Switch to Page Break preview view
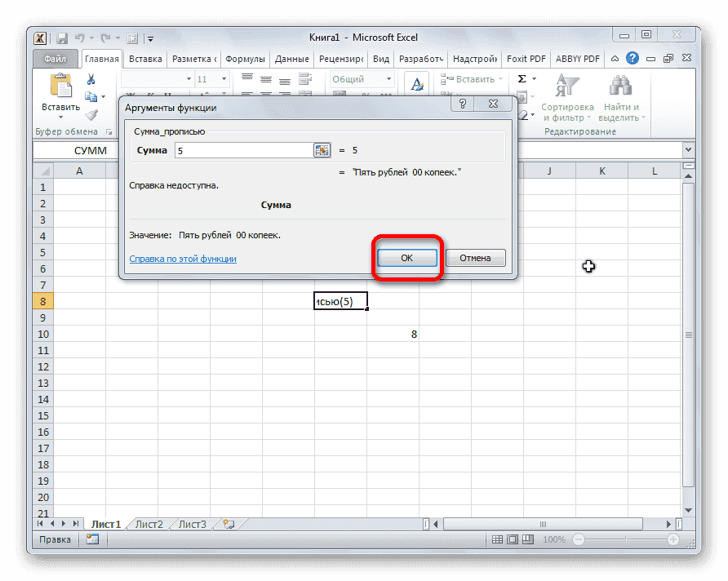This screenshot has height=581, width=728. [x=528, y=539]
